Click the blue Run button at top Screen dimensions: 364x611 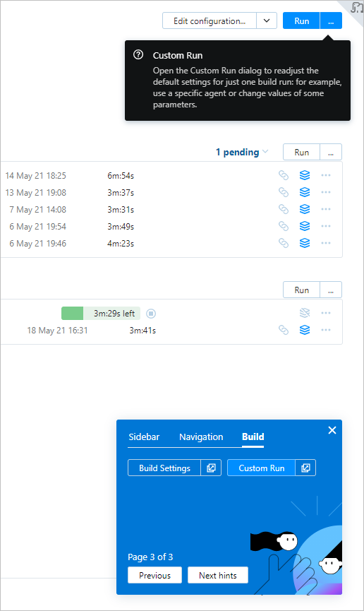point(302,20)
